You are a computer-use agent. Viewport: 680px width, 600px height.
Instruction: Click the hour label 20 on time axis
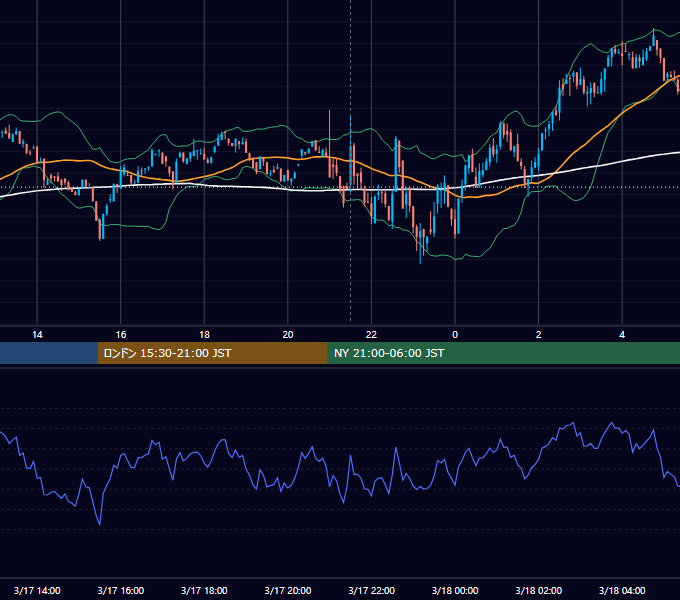coord(288,335)
